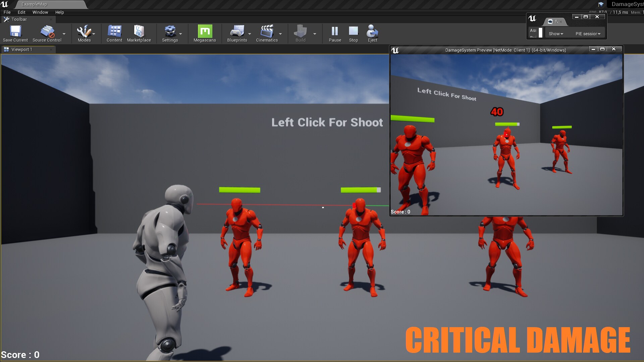Expand the Source Control dropdown arrow

tap(64, 34)
